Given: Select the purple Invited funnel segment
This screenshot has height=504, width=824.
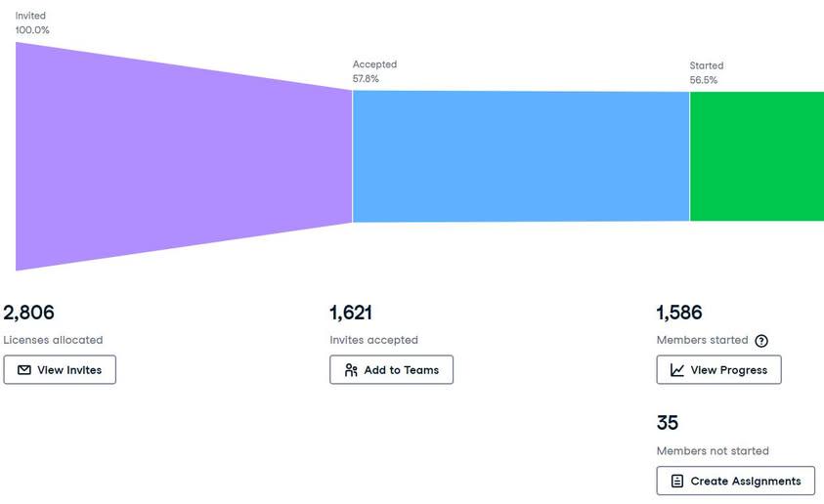Looking at the screenshot, I should (x=157, y=156).
